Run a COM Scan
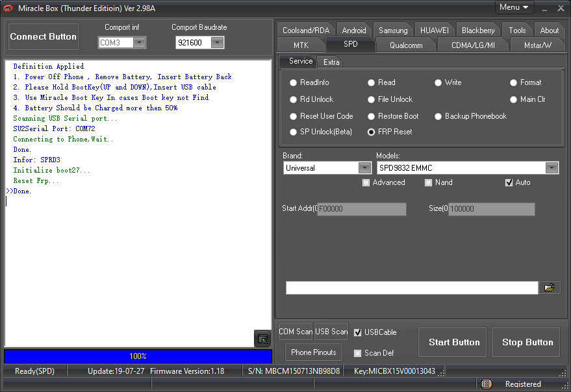 click(x=296, y=332)
